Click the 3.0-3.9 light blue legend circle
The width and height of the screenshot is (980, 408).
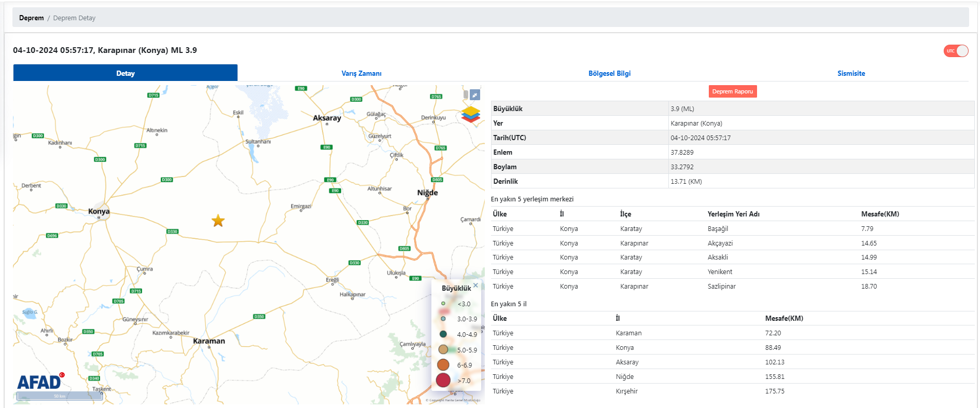(443, 319)
